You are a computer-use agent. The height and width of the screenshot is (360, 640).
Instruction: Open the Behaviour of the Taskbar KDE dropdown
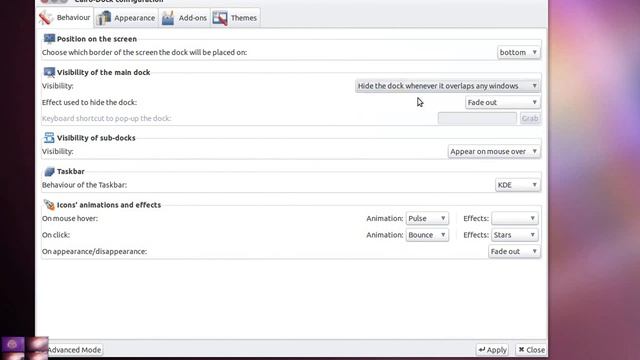tap(518, 185)
